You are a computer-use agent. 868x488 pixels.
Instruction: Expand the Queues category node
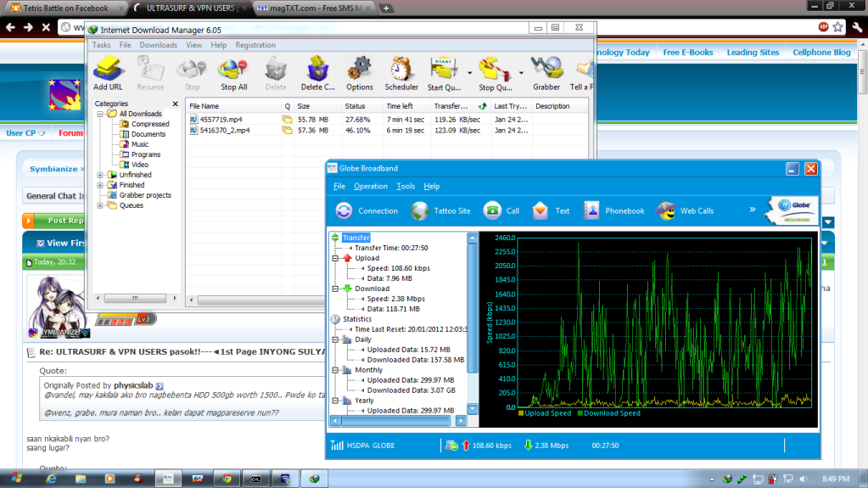100,205
